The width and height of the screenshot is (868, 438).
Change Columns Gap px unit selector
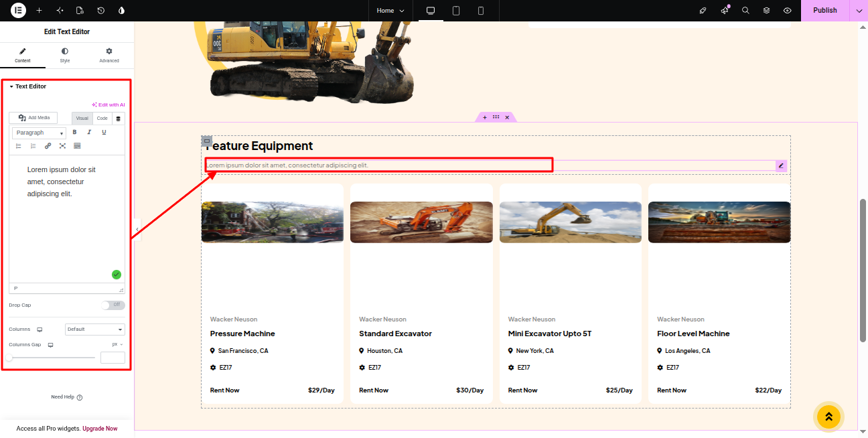118,344
